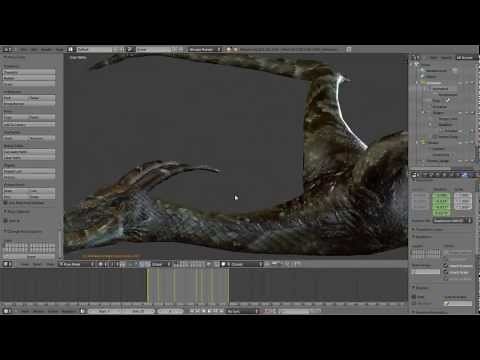Open the Marker menu in timeline header

pos(39,311)
